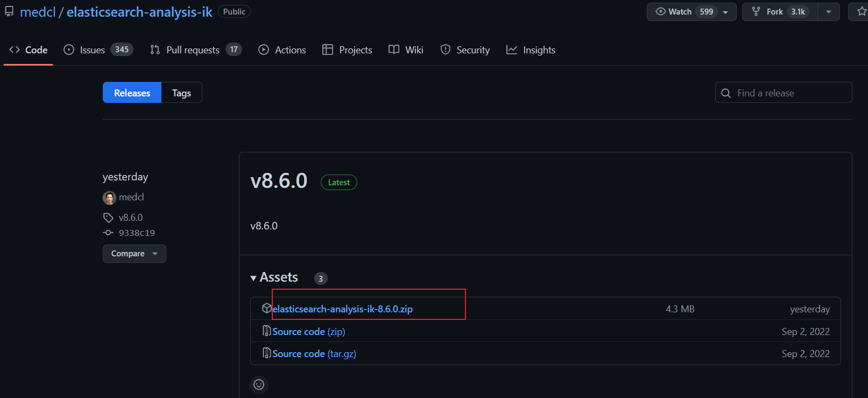This screenshot has height=398, width=868.
Task: Click the Fork count 3.1k
Action: coord(798,12)
